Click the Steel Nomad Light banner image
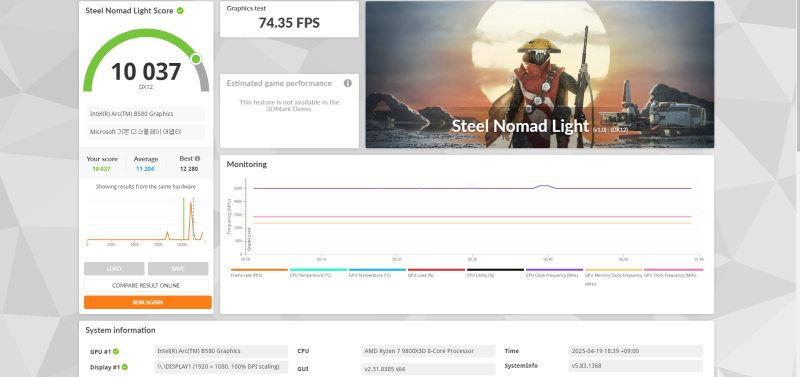The image size is (800, 377). click(540, 74)
